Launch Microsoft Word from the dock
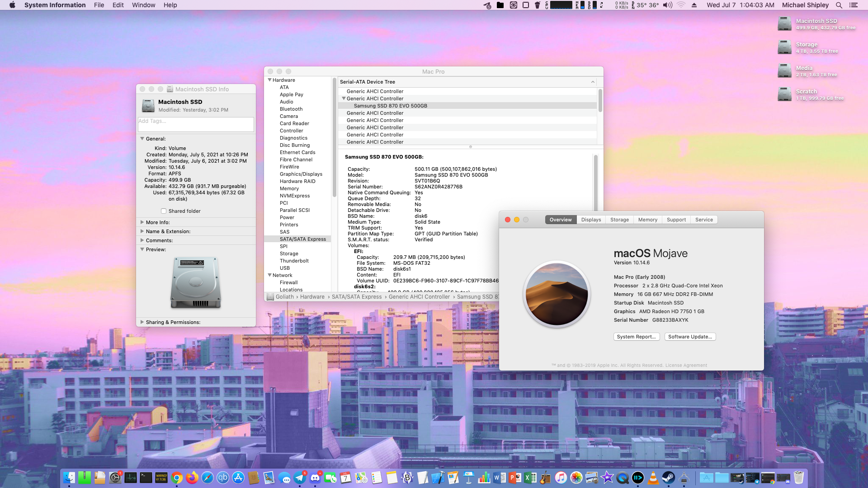868x488 pixels. (500, 478)
